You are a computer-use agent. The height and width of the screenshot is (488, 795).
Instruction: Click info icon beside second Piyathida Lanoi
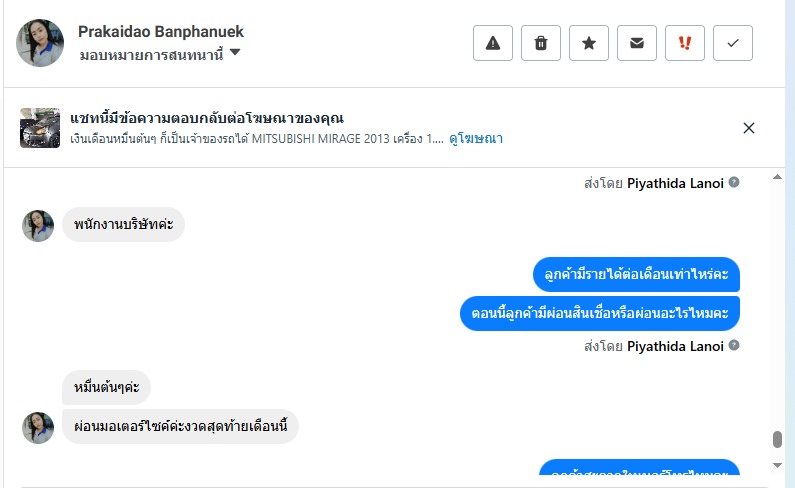pyautogui.click(x=734, y=346)
